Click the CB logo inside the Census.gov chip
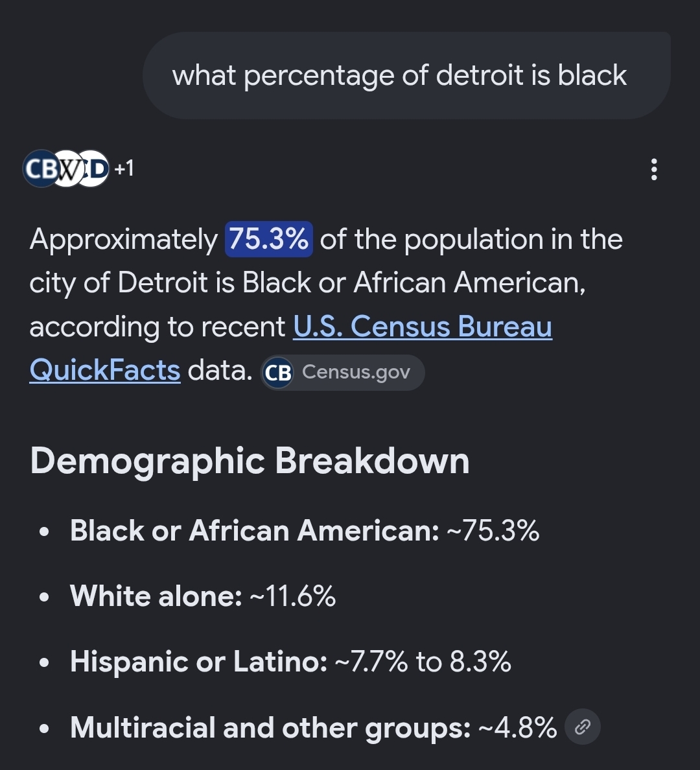 pos(277,373)
